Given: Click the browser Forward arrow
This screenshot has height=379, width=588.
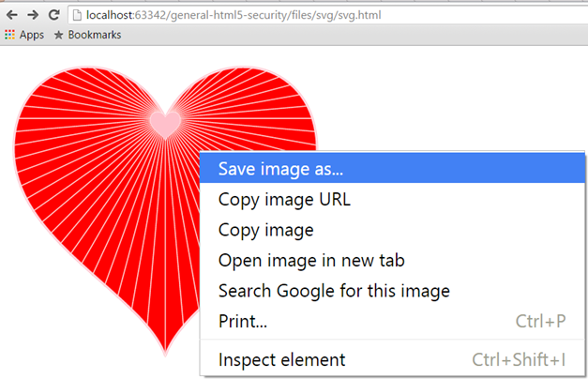Looking at the screenshot, I should pos(33,16).
